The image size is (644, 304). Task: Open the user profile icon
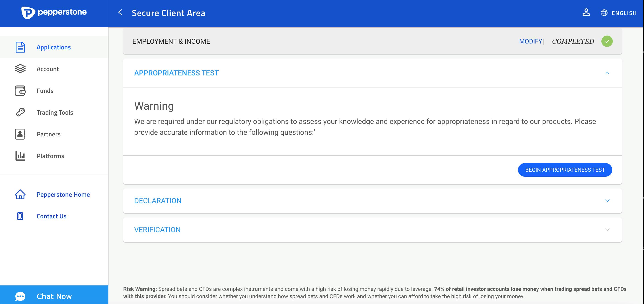(586, 12)
